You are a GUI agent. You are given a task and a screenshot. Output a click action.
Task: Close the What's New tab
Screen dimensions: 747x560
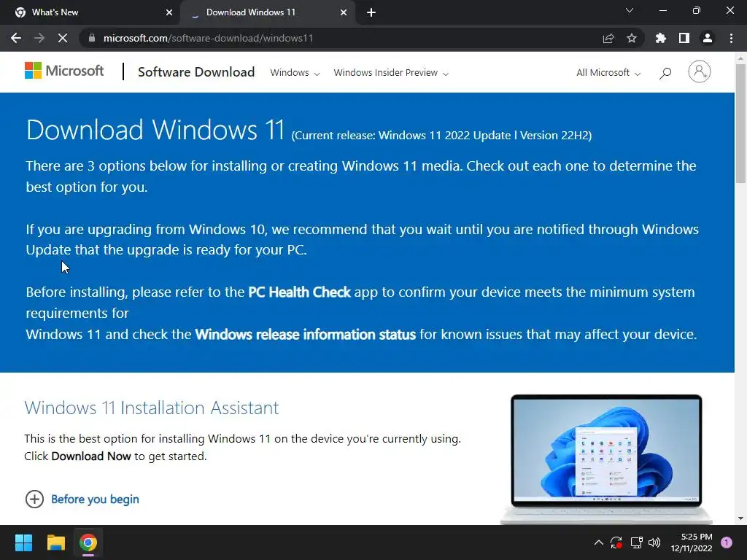[169, 12]
